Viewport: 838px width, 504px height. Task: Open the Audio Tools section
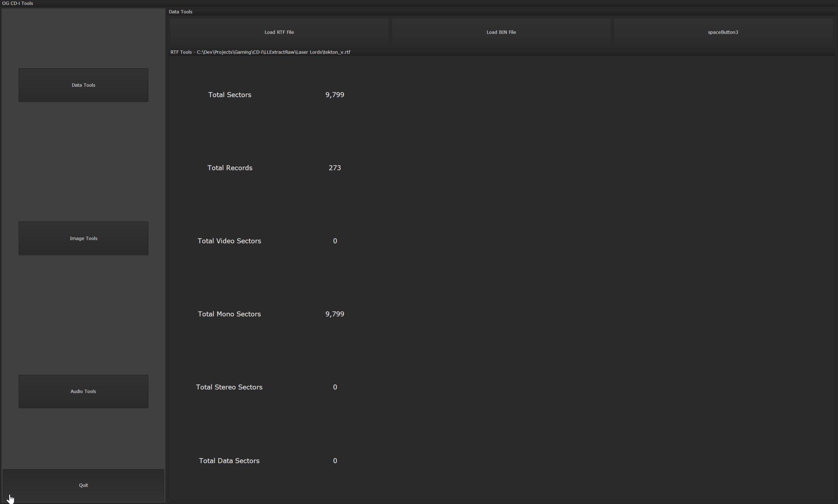83,391
